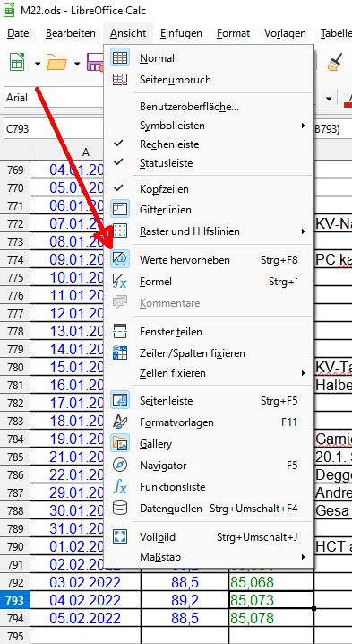Open the Gallery panel

[x=120, y=444]
